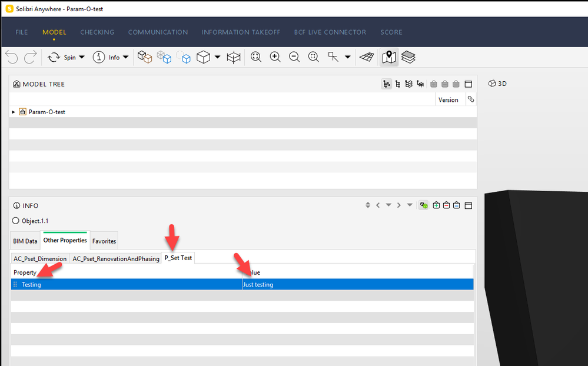Open the FILE menu
588x366 pixels.
tap(22, 32)
